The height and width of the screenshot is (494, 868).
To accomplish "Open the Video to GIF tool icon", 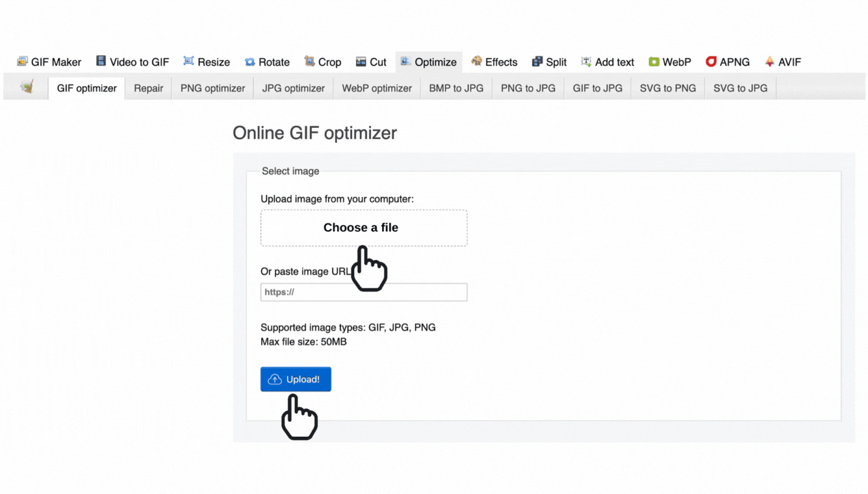I will (x=101, y=61).
